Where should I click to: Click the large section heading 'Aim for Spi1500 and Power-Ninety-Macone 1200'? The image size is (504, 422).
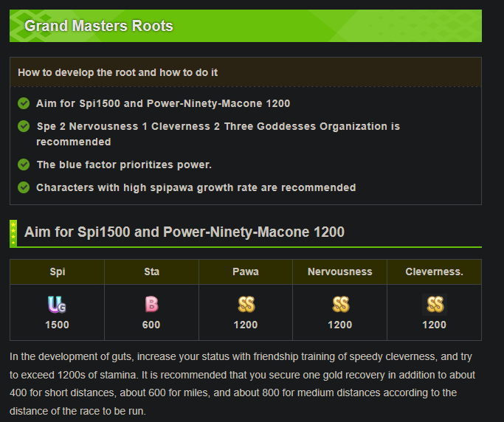(x=184, y=232)
